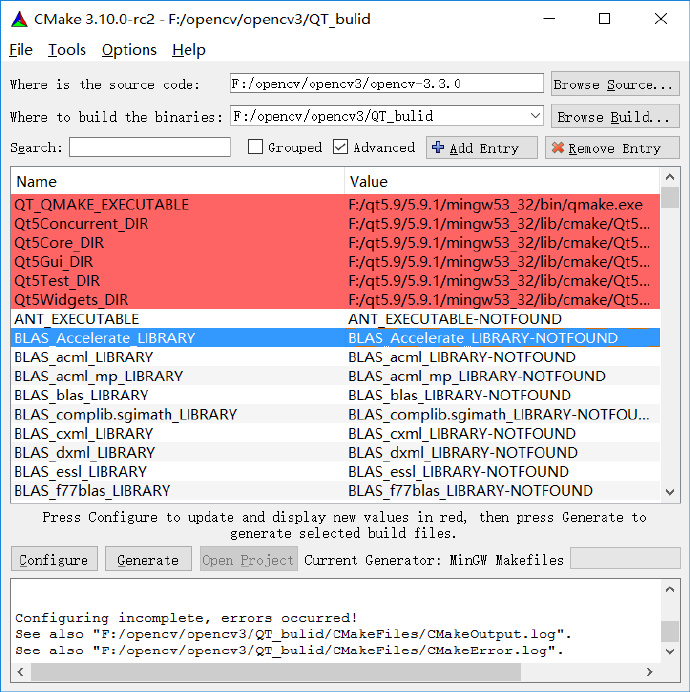Select the BLAS_complib.sgimath_LIBRARY entry
The width and height of the screenshot is (690, 692).
(x=336, y=414)
